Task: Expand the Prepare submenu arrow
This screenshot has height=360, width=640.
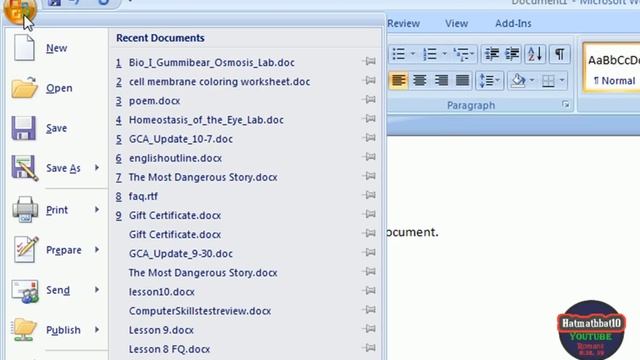Action: point(97,249)
